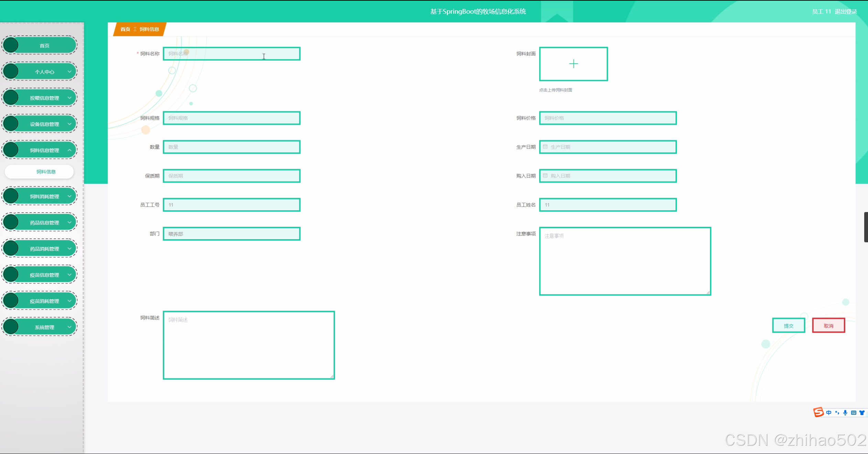Toggle the punctuation mode icon in IME bar
The height and width of the screenshot is (454, 868).
coord(837,412)
